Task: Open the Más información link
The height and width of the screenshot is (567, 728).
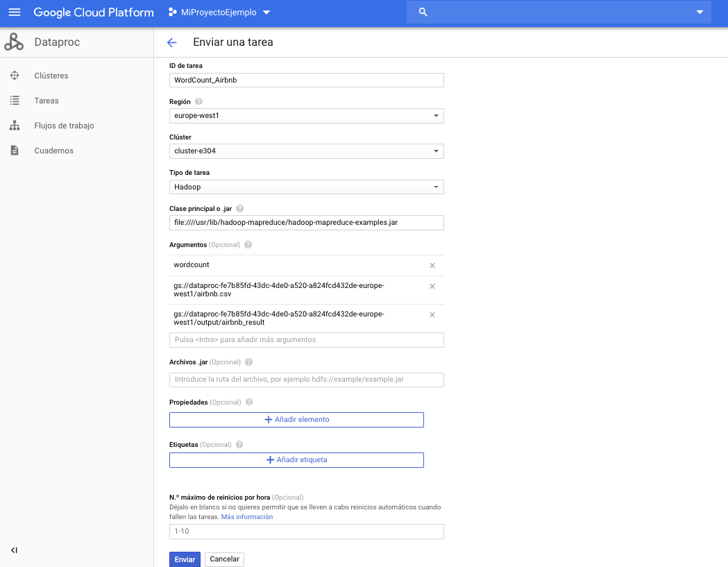Action: pos(247,517)
